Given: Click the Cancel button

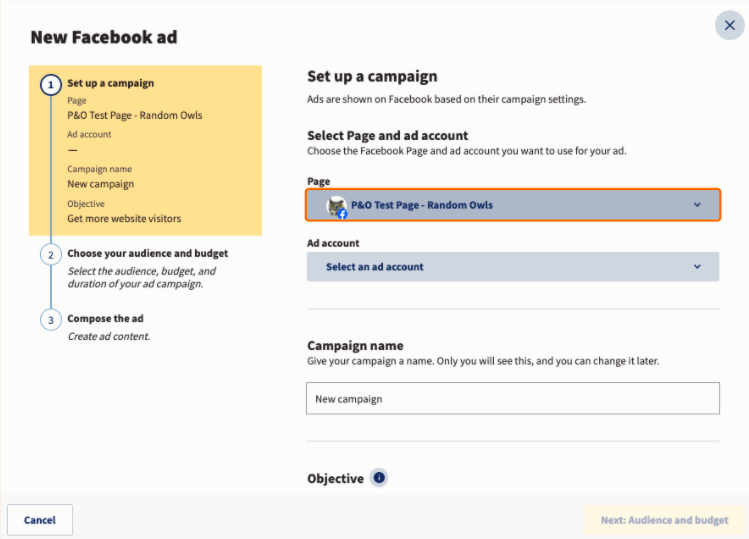Looking at the screenshot, I should coord(40,520).
